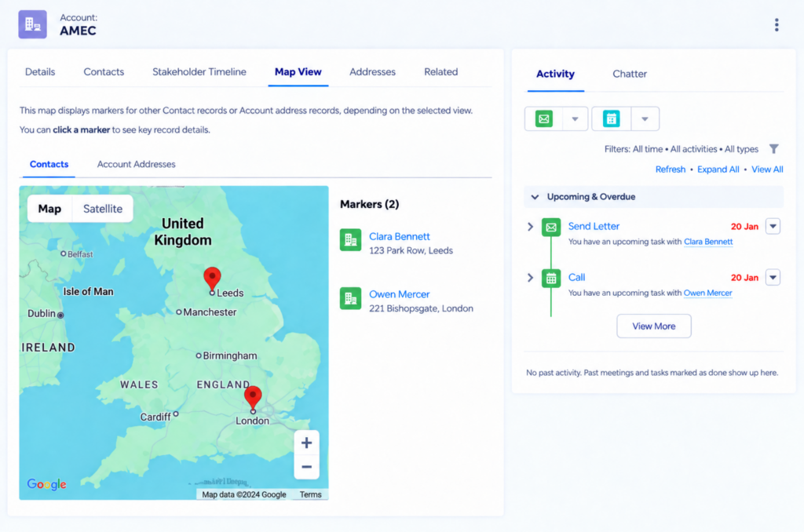
Task: Open the activity filter funnel icon
Action: coord(773,149)
